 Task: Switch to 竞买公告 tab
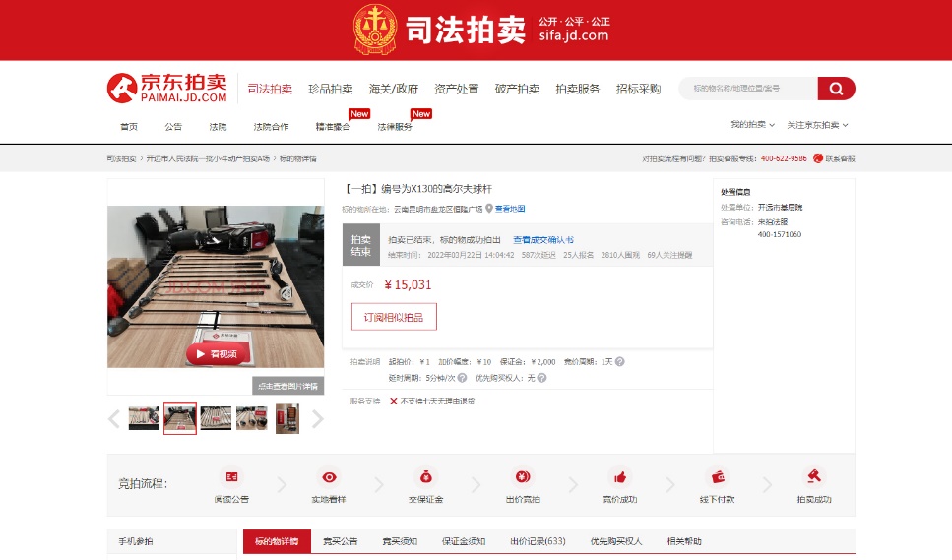pos(340,541)
